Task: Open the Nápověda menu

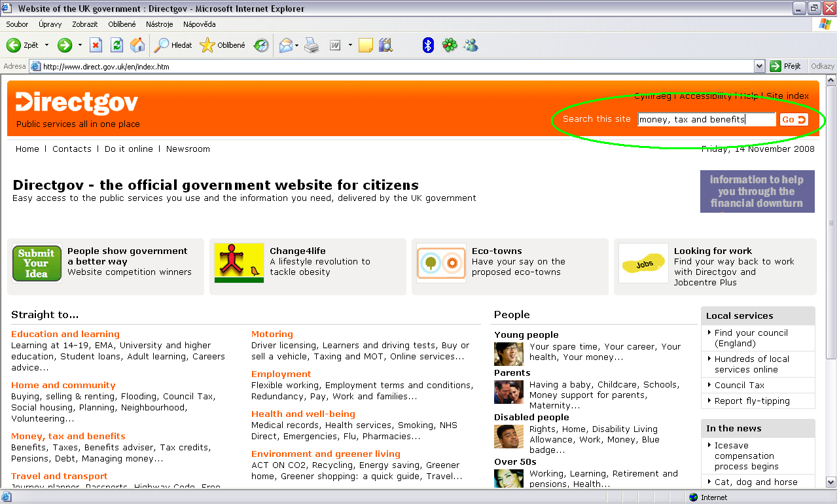Action: (x=199, y=24)
